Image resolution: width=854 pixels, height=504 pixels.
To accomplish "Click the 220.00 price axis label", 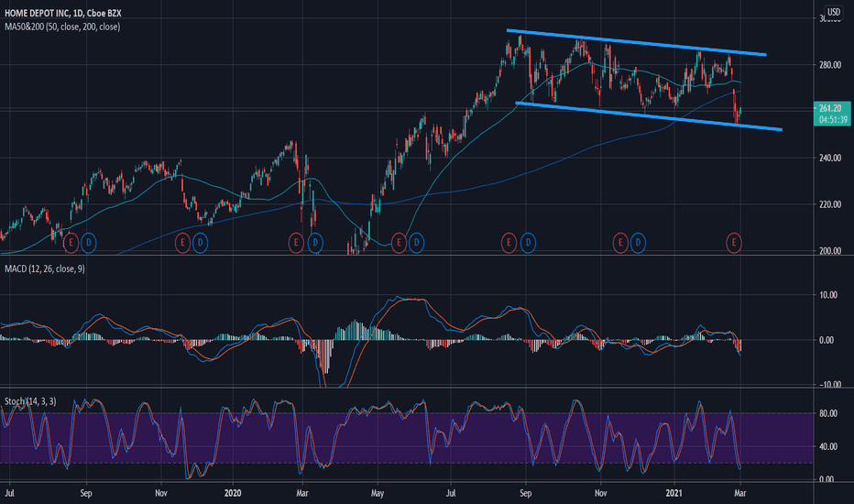I will (830, 205).
